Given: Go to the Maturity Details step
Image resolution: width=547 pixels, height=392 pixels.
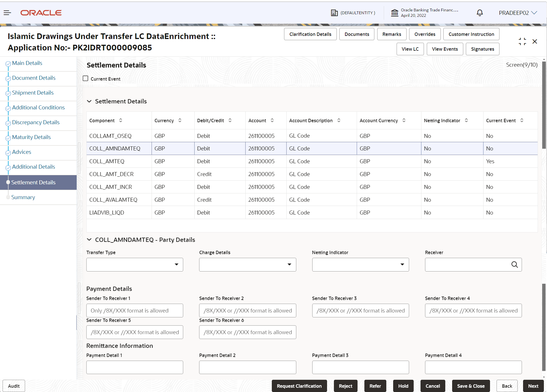Looking at the screenshot, I should [x=31, y=137].
